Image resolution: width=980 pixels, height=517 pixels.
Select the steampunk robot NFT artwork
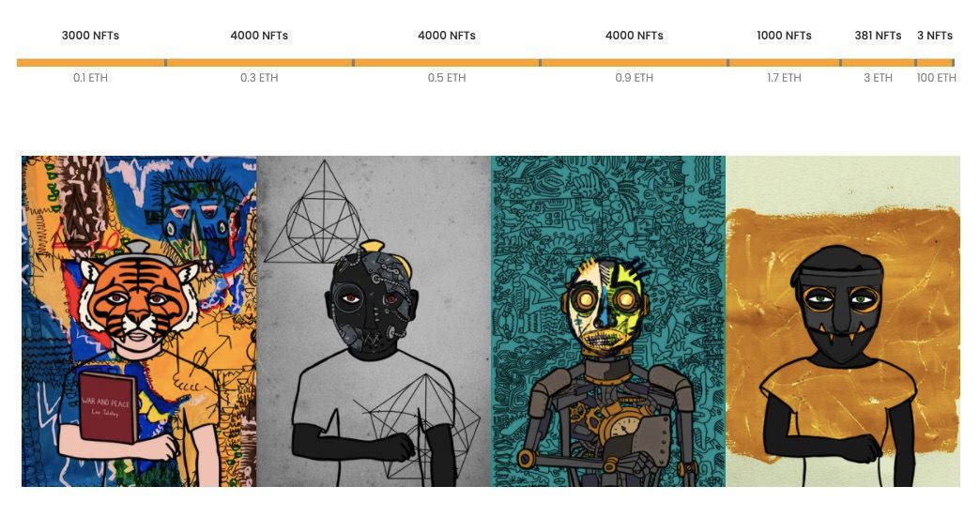pyautogui.click(x=608, y=321)
